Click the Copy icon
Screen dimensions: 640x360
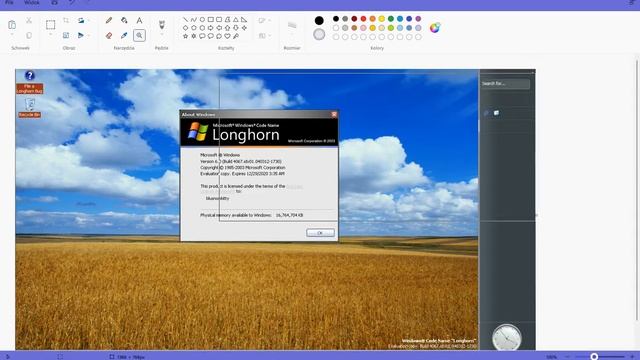[29, 36]
